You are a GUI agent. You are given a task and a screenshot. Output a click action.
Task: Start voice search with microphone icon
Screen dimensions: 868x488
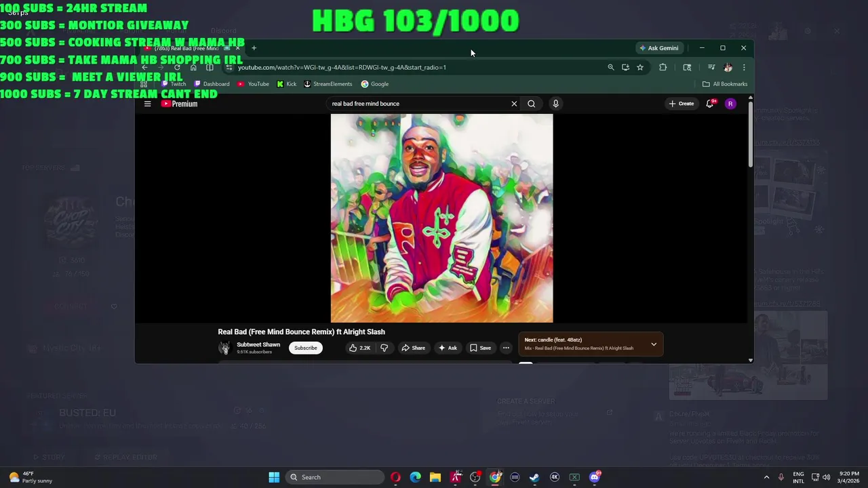[555, 104]
